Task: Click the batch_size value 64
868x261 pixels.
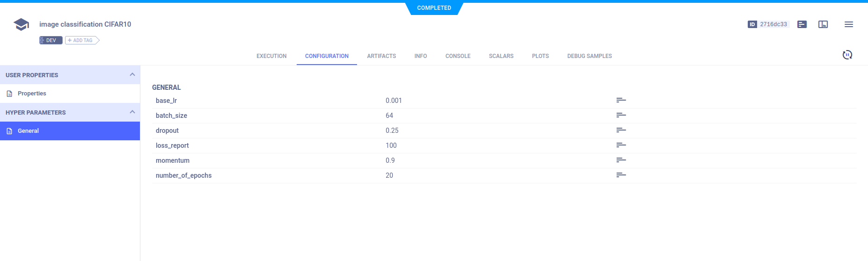Action: (x=389, y=116)
